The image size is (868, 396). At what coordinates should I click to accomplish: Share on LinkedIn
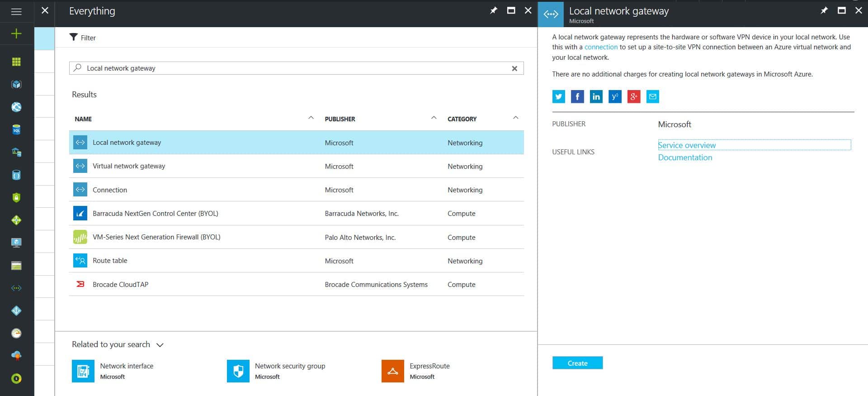(596, 96)
